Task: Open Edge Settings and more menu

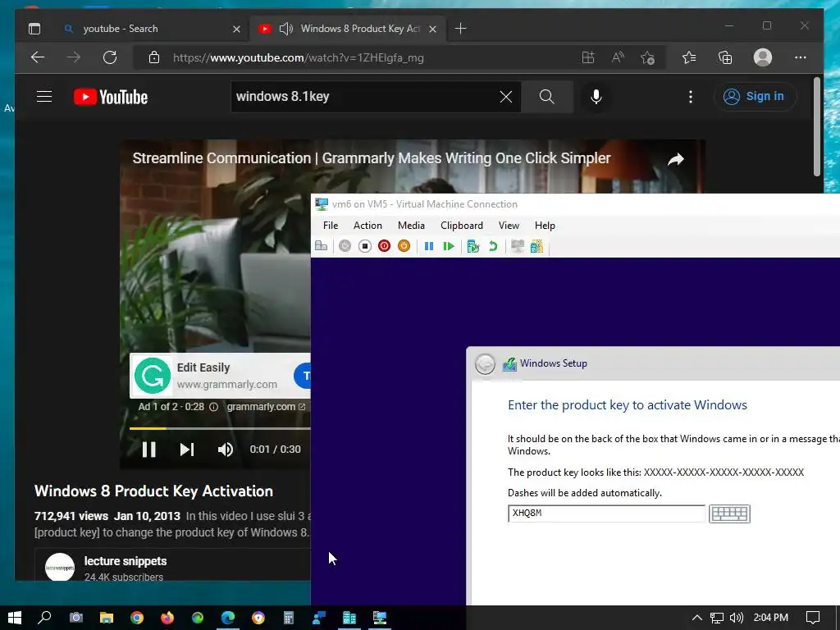Action: coord(801,57)
